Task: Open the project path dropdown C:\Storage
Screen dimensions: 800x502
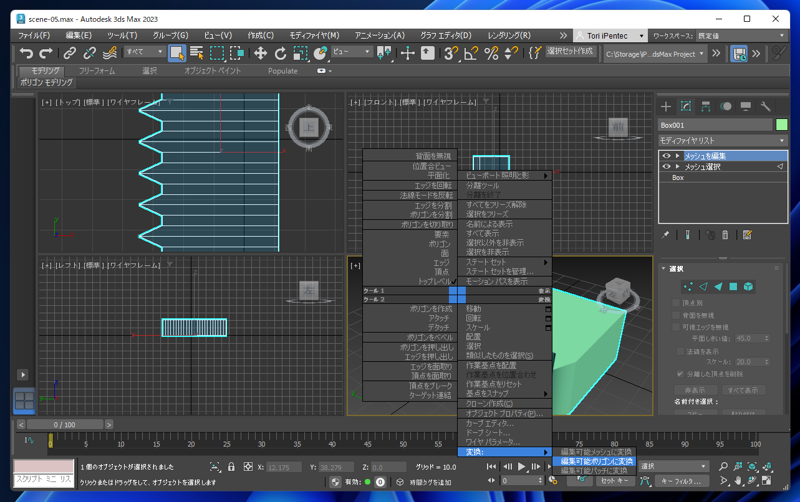Action: 655,54
